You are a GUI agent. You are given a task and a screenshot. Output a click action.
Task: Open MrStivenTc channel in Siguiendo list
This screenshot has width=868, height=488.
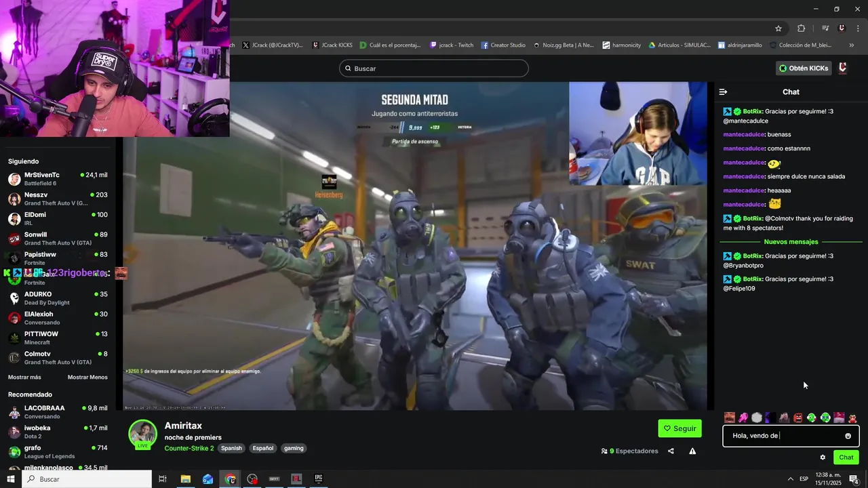coord(58,179)
